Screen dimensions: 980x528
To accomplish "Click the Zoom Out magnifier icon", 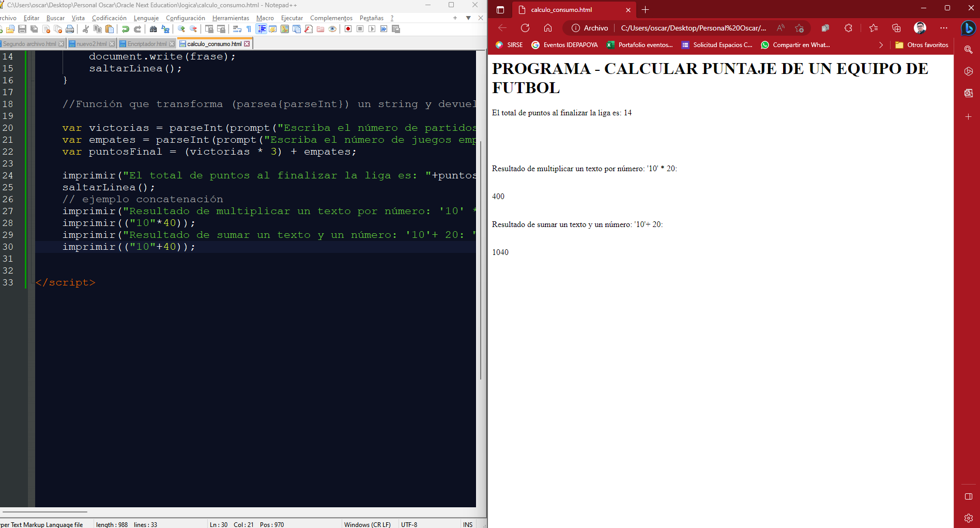I will [x=193, y=29].
